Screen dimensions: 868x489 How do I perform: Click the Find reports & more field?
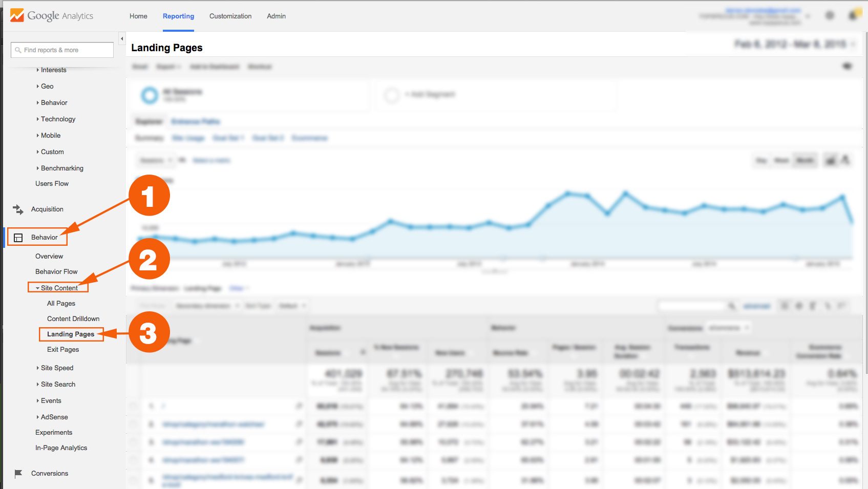point(62,50)
